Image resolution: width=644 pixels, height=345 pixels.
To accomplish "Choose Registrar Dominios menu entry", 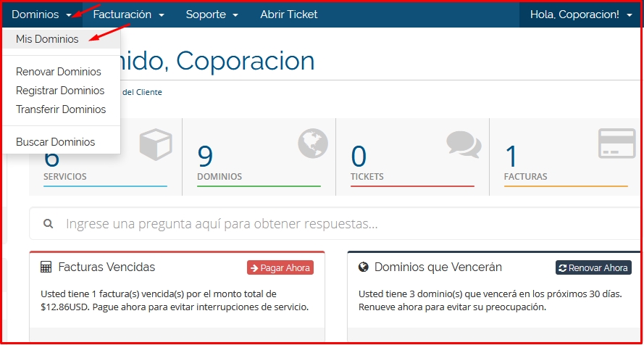I will 62,91.
